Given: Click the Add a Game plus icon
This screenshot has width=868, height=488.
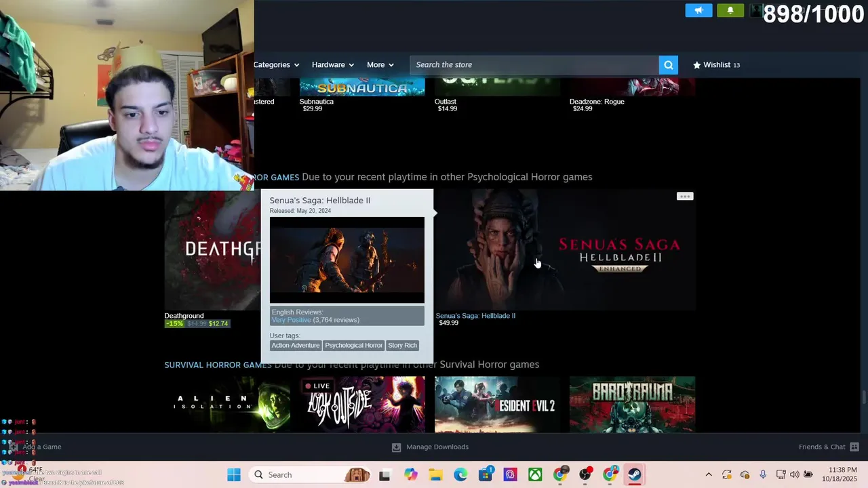Looking at the screenshot, I should pyautogui.click(x=14, y=447).
